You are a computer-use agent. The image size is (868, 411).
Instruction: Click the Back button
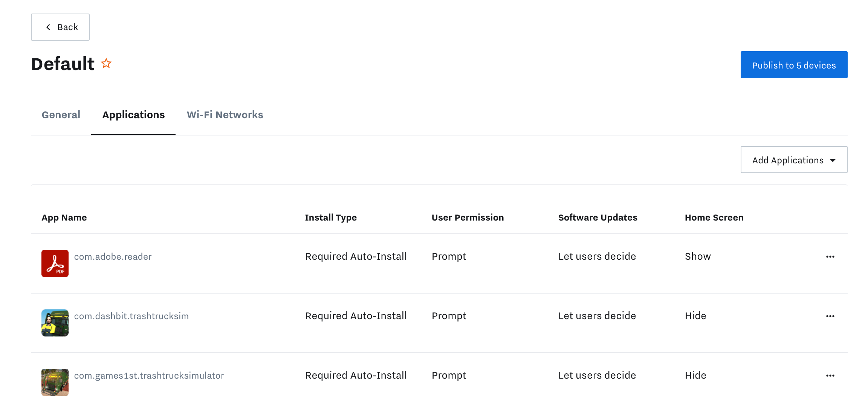(60, 27)
